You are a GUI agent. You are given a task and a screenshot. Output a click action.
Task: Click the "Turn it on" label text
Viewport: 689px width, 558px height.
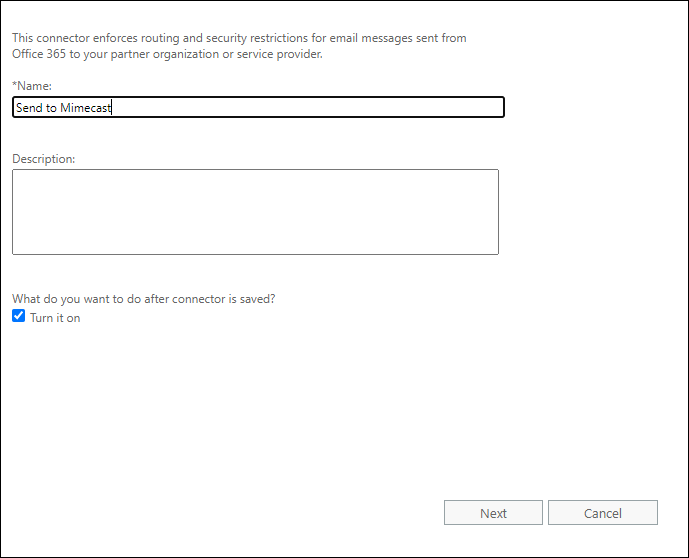click(x=55, y=318)
